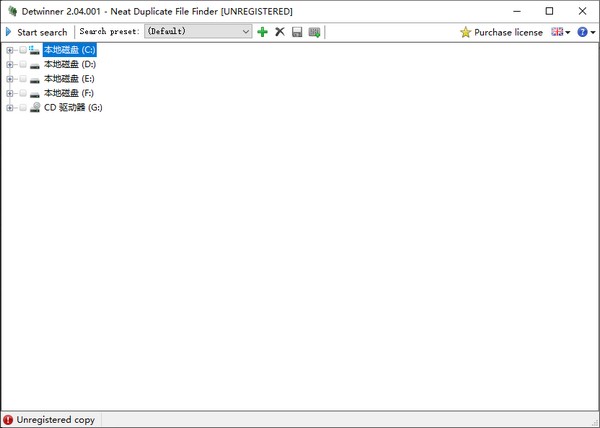600x428 pixels.
Task: Select the CD 驱动器 (G:) tree item
Action: tap(73, 107)
